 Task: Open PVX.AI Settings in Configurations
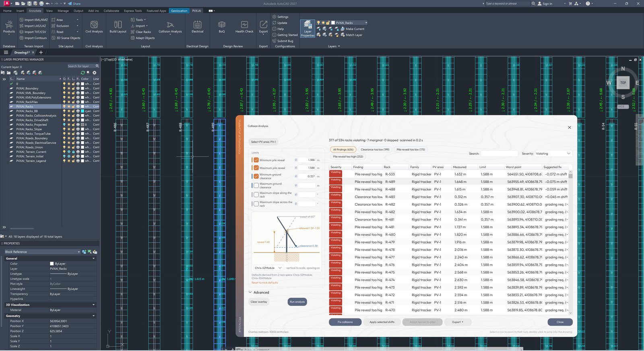280,17
